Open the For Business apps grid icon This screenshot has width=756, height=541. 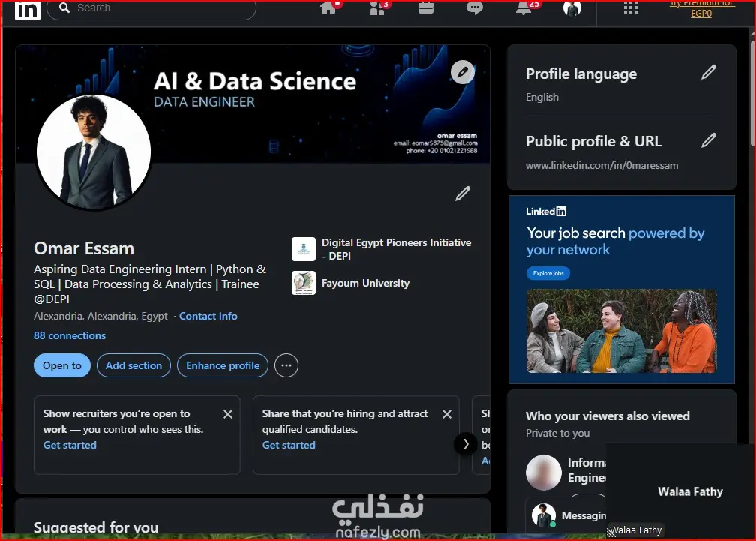point(631,8)
